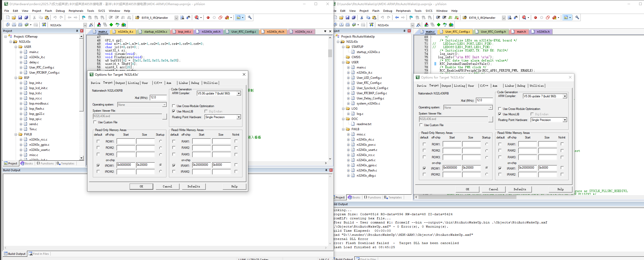The height and width of the screenshot is (260, 644).
Task: Navigate back arrow in RtcAutoWakeUp toolbar
Action: tap(397, 18)
